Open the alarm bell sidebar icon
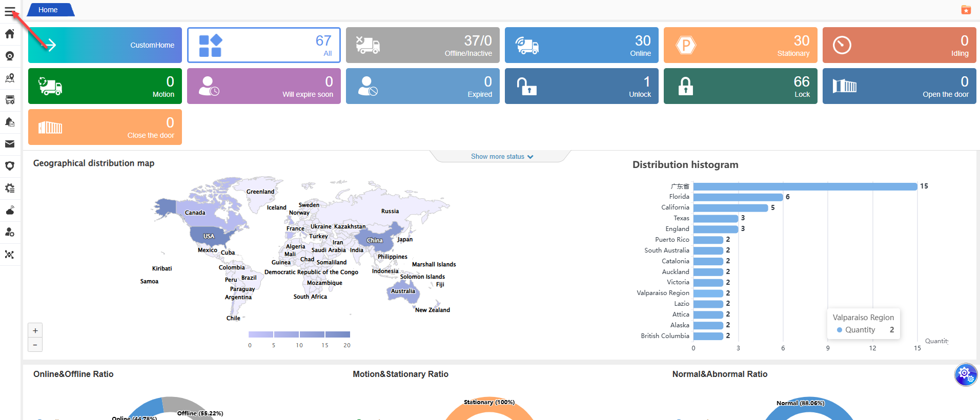This screenshot has width=980, height=420. pos(10,122)
